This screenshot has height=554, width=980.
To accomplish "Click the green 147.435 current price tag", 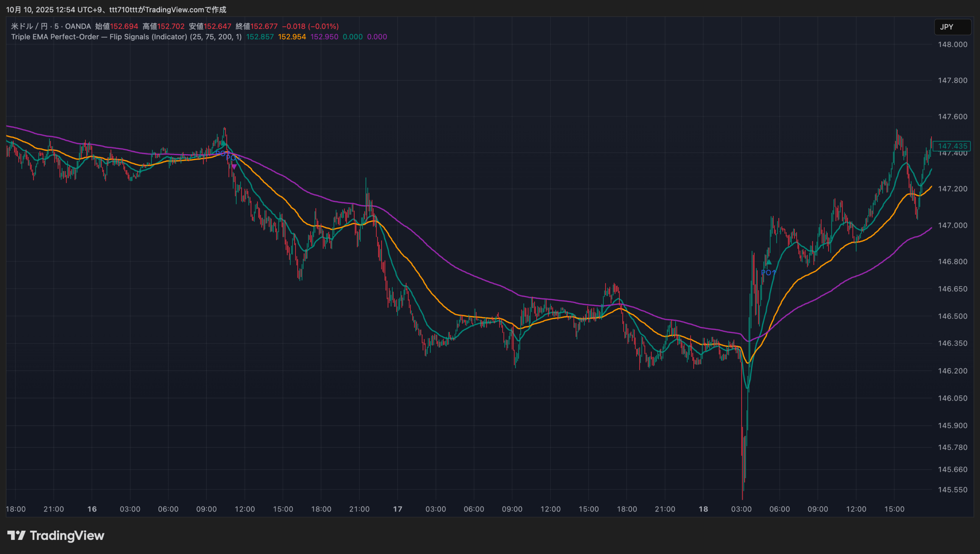I will click(x=952, y=146).
